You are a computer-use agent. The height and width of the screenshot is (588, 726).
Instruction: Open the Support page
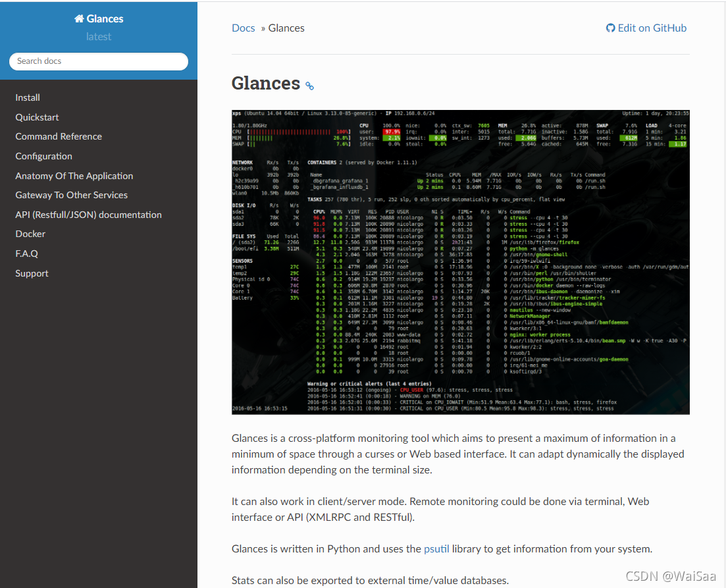[x=32, y=273]
